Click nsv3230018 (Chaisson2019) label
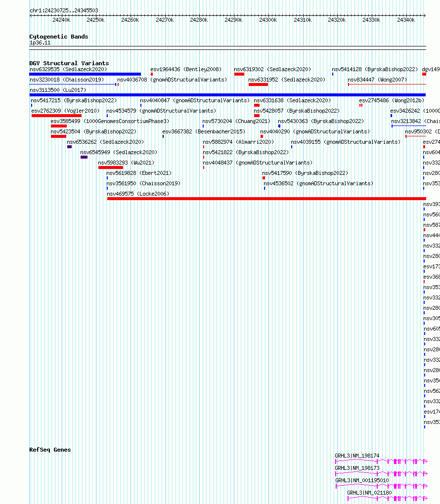 (x=67, y=80)
